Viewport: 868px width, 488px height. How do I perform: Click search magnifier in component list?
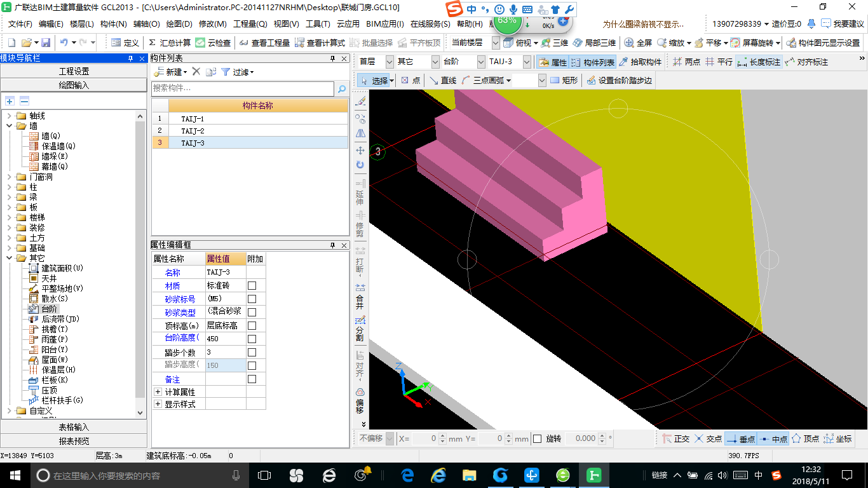[342, 89]
